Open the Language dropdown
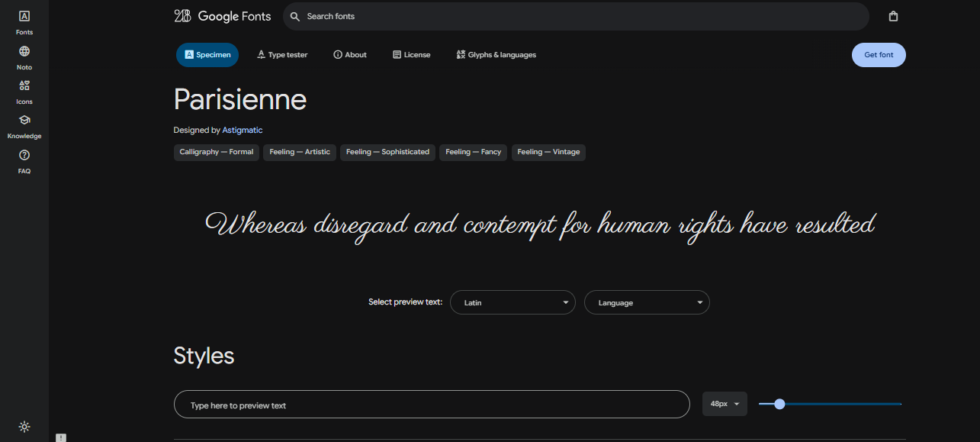This screenshot has height=442, width=980. pos(647,302)
